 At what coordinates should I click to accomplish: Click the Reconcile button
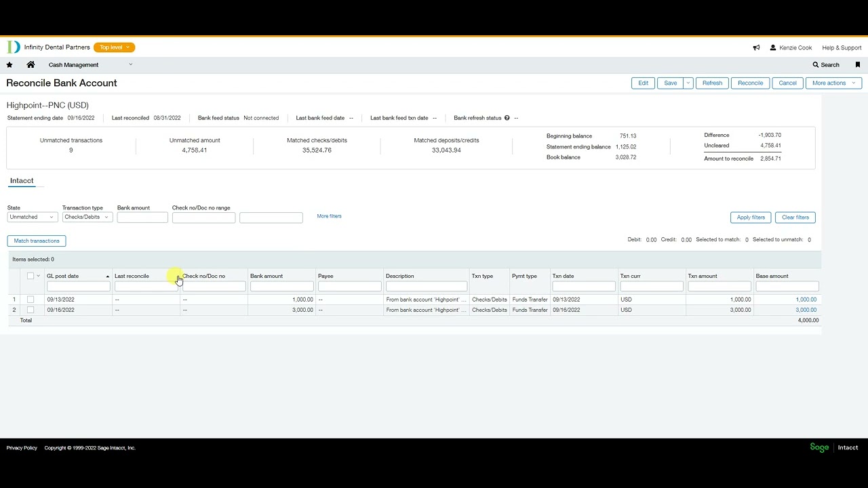750,83
